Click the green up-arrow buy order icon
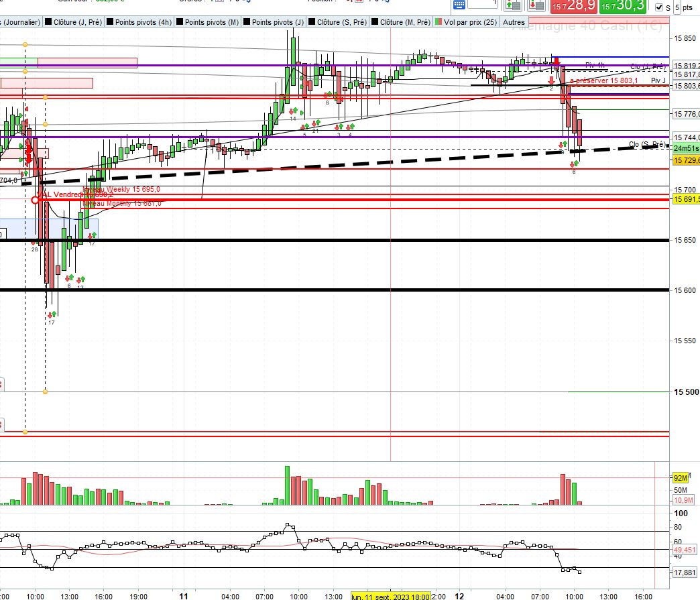Image resolution: width=700 pixels, height=600 pixels. coord(514,5)
